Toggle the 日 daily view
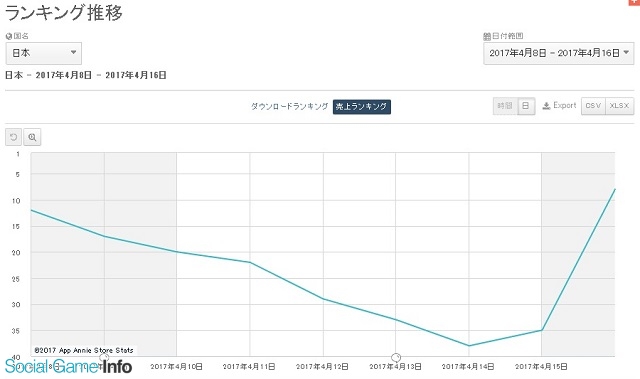The width and height of the screenshot is (640, 379). click(526, 106)
